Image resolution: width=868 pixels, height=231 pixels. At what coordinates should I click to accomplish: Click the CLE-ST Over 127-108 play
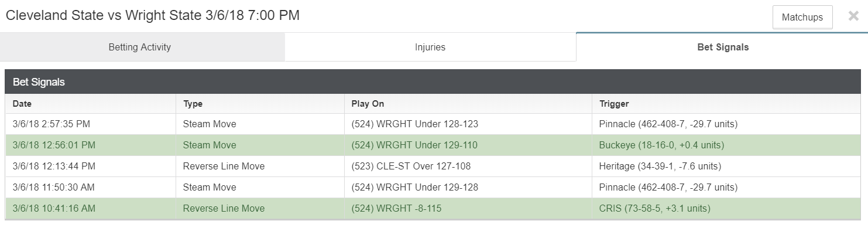point(411,166)
